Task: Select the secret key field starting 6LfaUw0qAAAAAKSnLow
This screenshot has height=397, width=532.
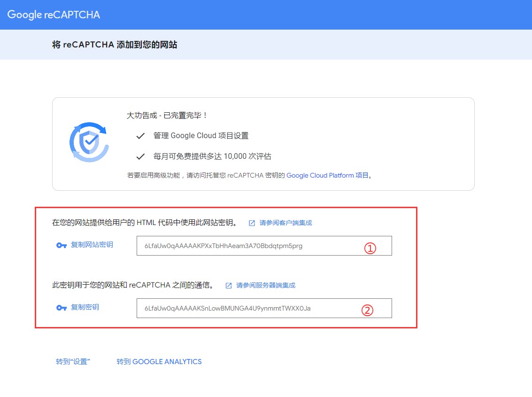Action: (264, 308)
